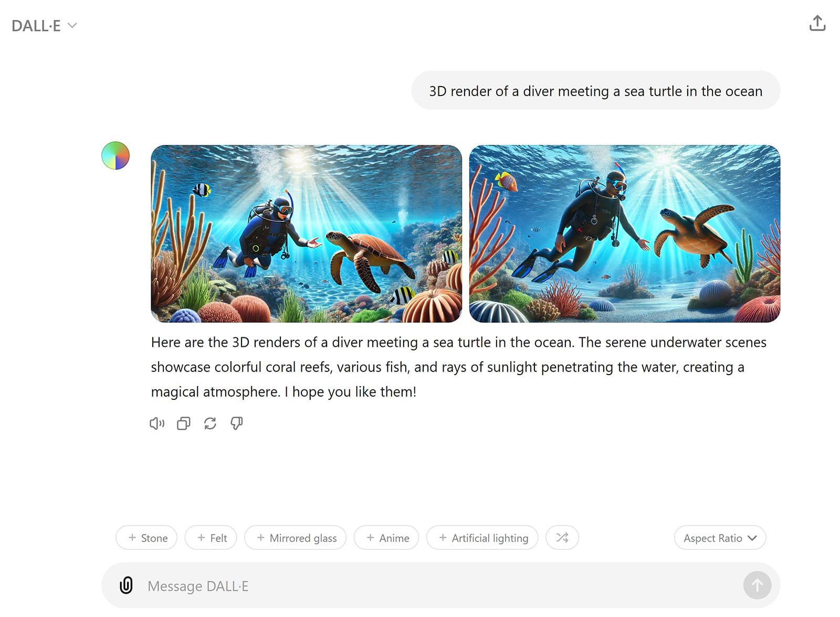Click the read aloud speaker icon
Image resolution: width=840 pixels, height=617 pixels.
coord(157,423)
